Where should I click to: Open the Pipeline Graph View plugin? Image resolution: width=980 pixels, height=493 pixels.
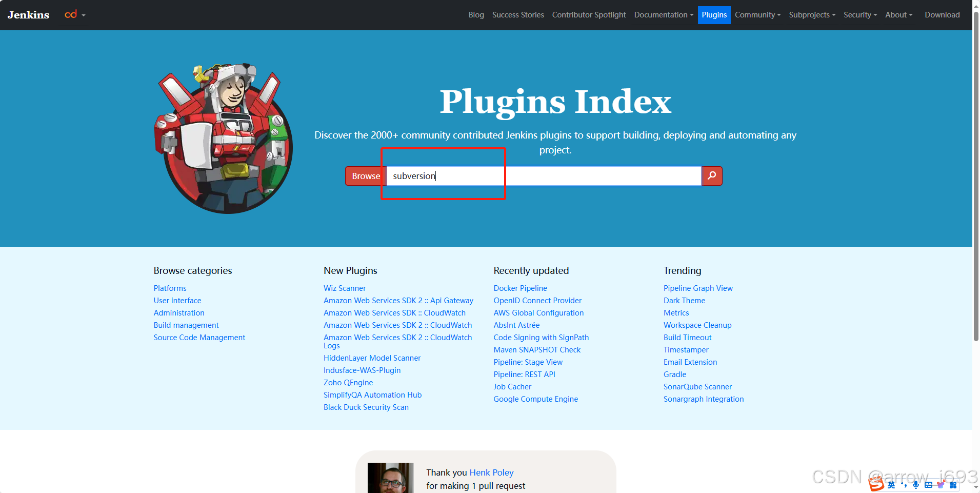pos(698,288)
